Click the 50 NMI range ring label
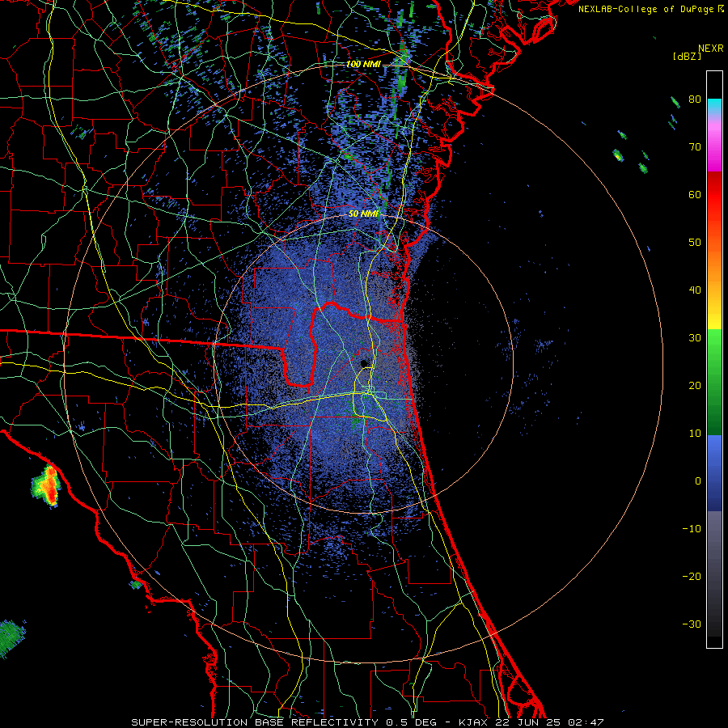Viewport: 728px width, 728px height. (x=363, y=214)
